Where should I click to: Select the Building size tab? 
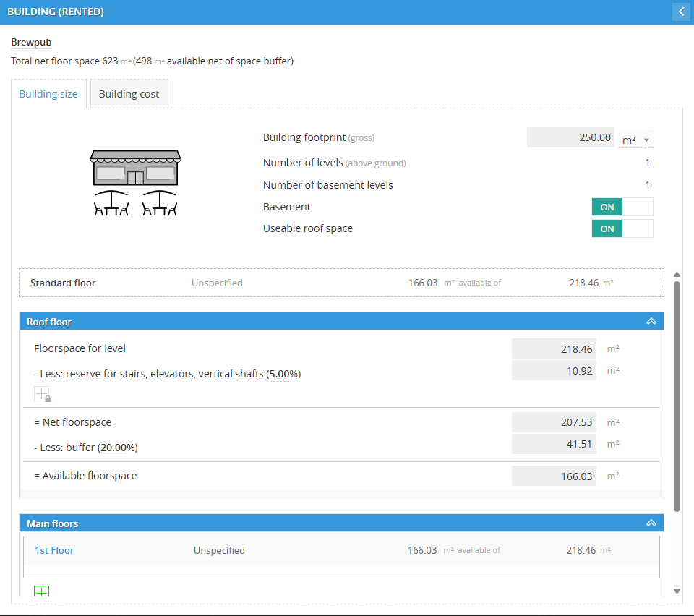pos(48,94)
